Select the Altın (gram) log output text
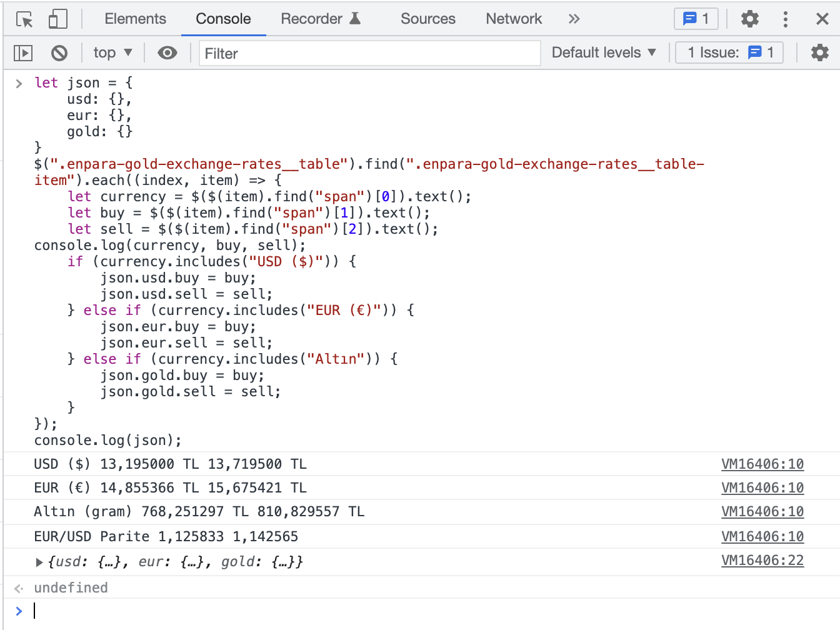The height and width of the screenshot is (630, 840). pos(199,511)
